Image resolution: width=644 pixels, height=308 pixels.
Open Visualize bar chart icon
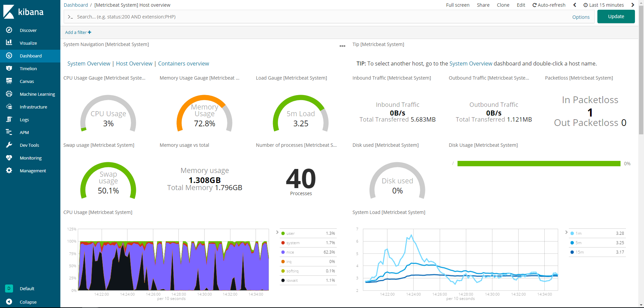[x=9, y=43]
